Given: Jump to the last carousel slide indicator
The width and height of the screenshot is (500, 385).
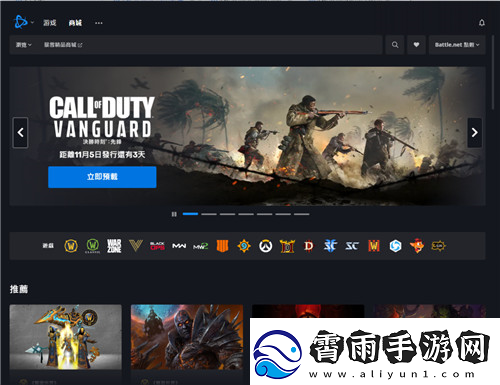Looking at the screenshot, I should [x=302, y=214].
